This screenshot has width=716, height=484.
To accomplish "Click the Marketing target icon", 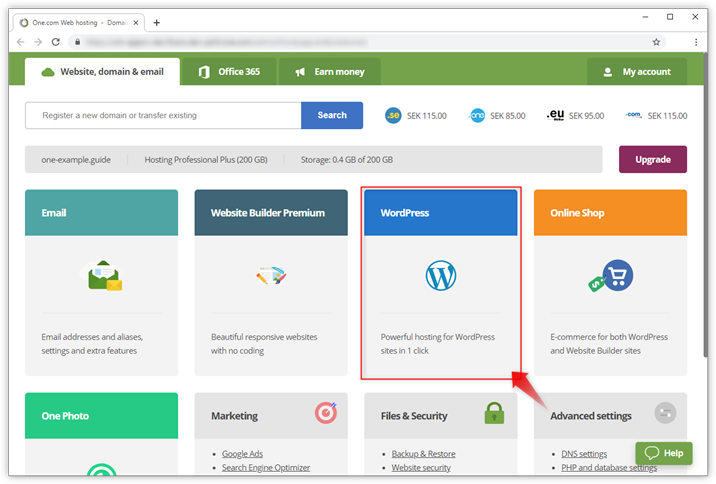I will click(x=326, y=413).
